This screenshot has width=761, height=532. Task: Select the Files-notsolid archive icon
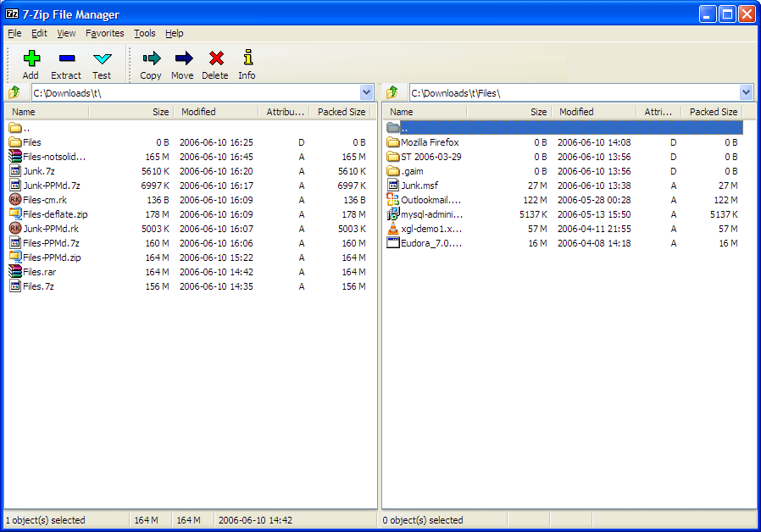[15, 156]
